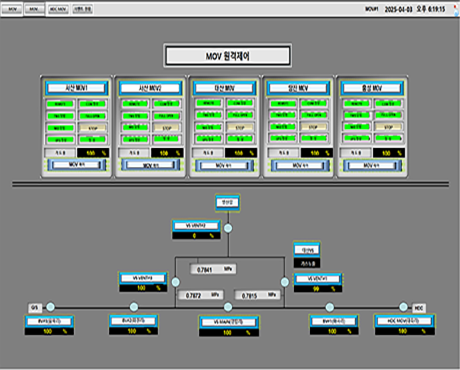This screenshot has width=460, height=370.
Task: Click the MOV button at bottom of MOV1 panel
Action: tap(77, 165)
